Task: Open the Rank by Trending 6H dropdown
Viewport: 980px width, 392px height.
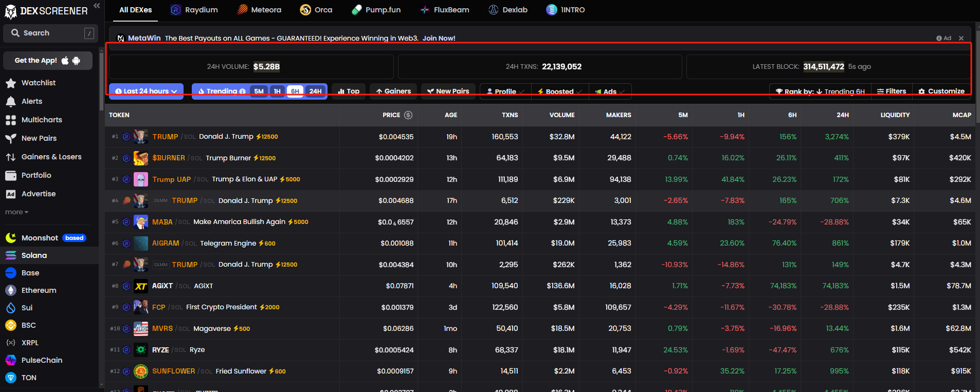Action: [820, 91]
